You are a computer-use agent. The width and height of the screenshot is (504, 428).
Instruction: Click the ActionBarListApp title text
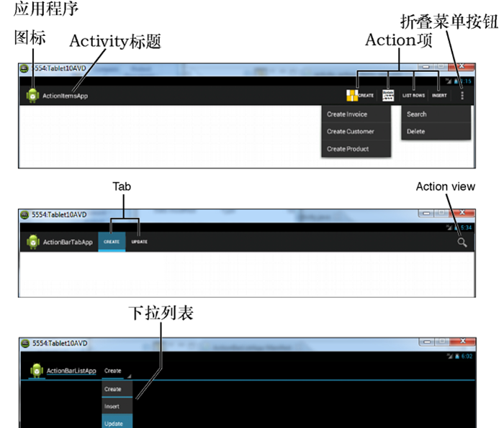71,371
